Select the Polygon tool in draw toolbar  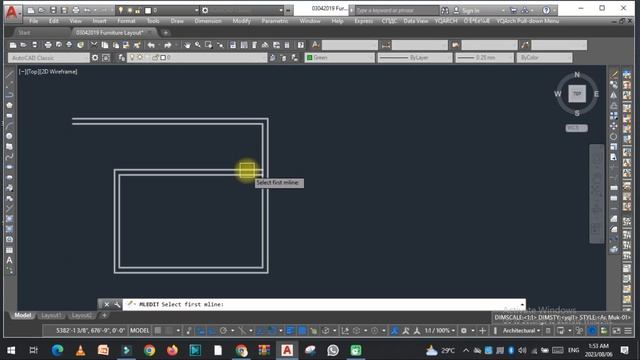pos(9,105)
